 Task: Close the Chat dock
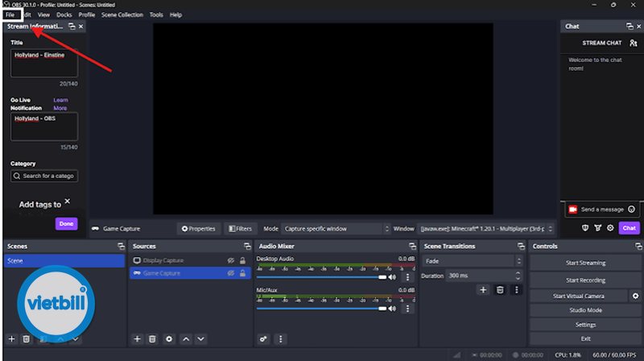point(638,27)
